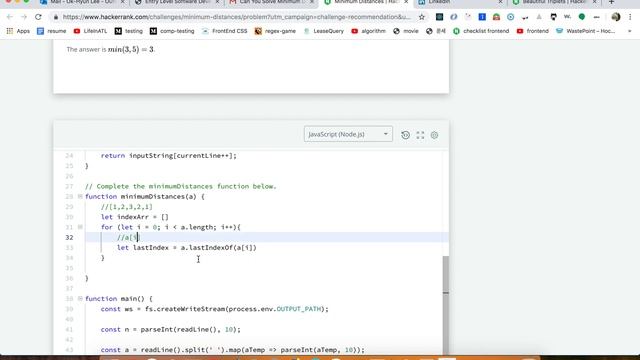Select the Minimum Distances tab
The height and width of the screenshot is (360, 640).
pos(365,2)
